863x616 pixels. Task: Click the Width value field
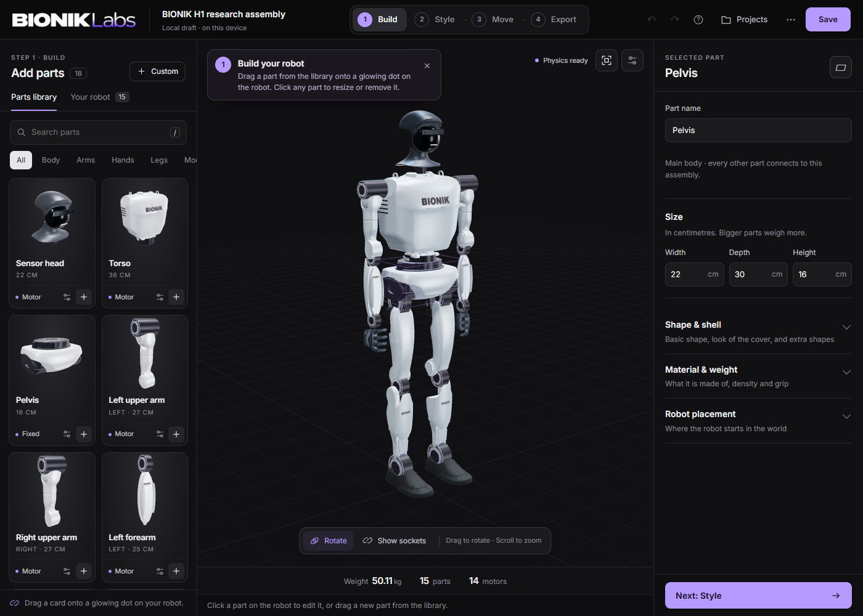(x=694, y=274)
